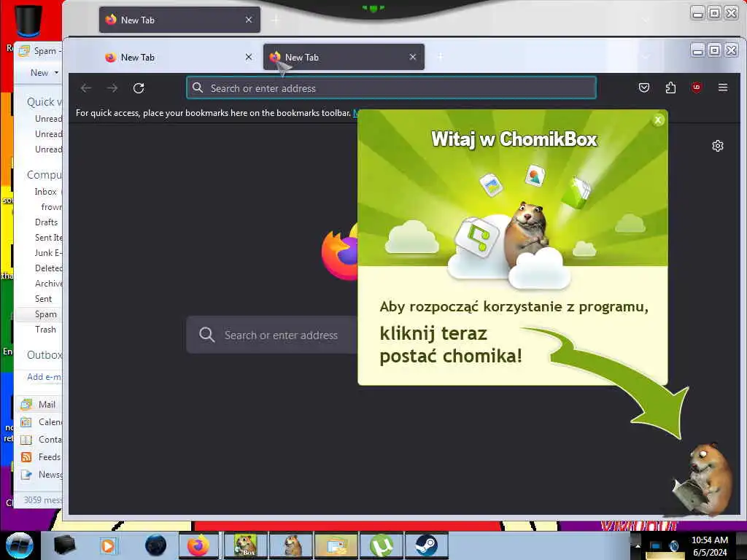Switch to first New Tab in front window
This screenshot has width=747, height=560.
coord(179,57)
